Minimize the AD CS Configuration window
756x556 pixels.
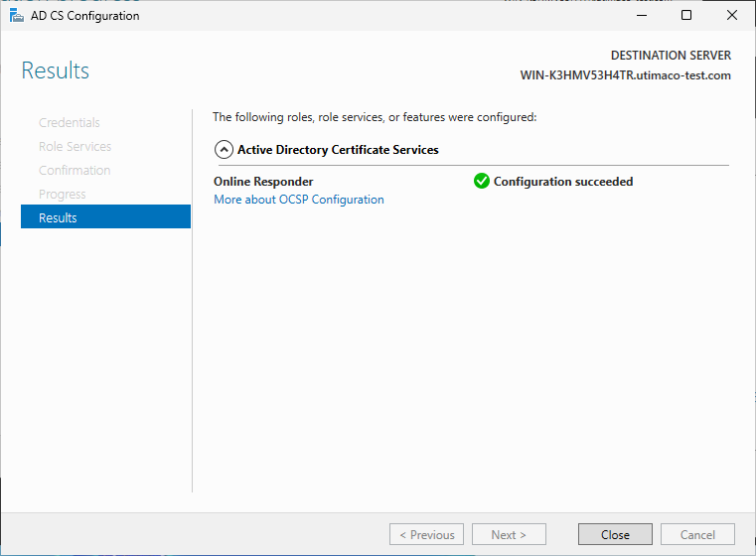pyautogui.click(x=641, y=16)
